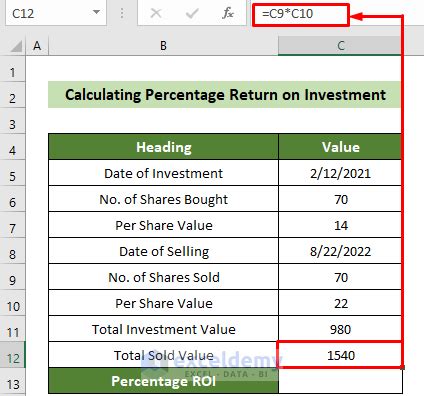
Task: Click title cell Calculating Percentage Return on Investment
Action: (225, 95)
